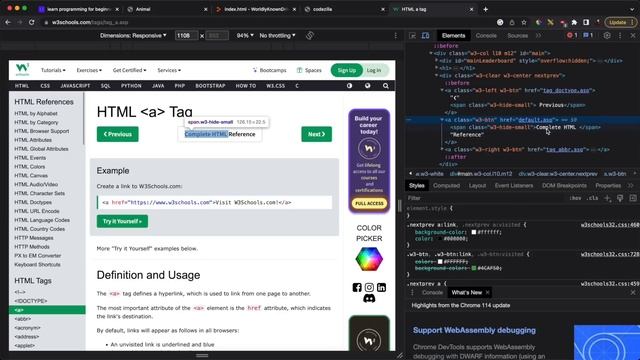Bookmark page with the star icon
The image size is (640, 360).
[524, 22]
